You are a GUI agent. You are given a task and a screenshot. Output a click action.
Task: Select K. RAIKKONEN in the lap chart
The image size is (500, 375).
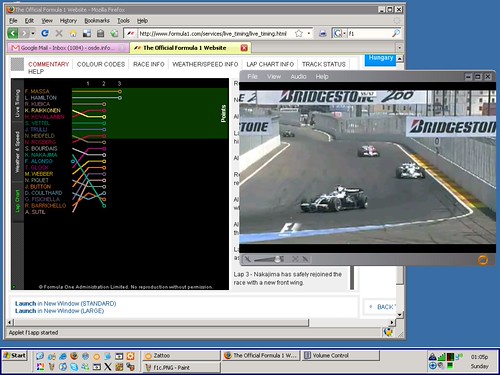[x=43, y=110]
